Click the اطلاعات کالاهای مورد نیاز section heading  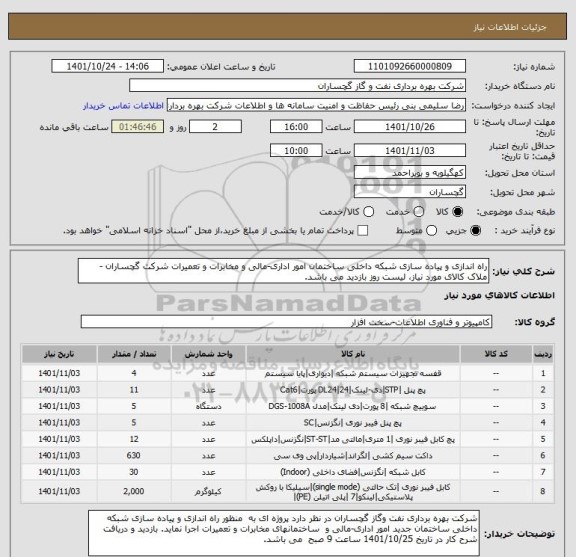(x=500, y=296)
